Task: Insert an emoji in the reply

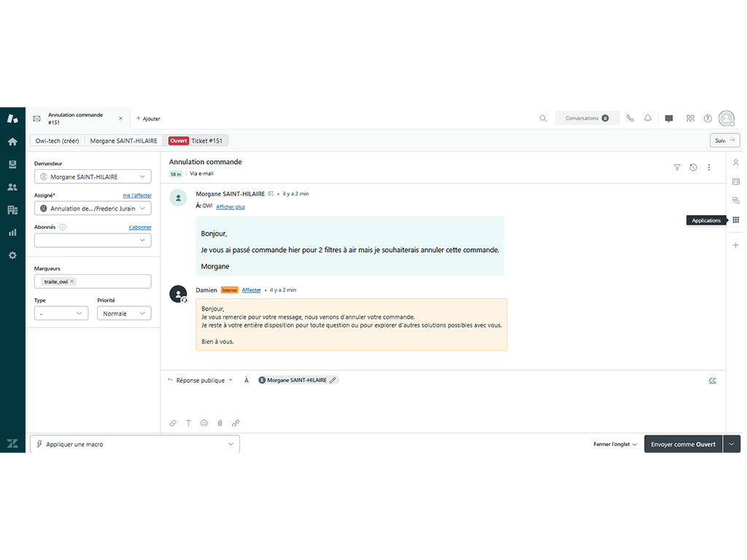Action: [204, 423]
